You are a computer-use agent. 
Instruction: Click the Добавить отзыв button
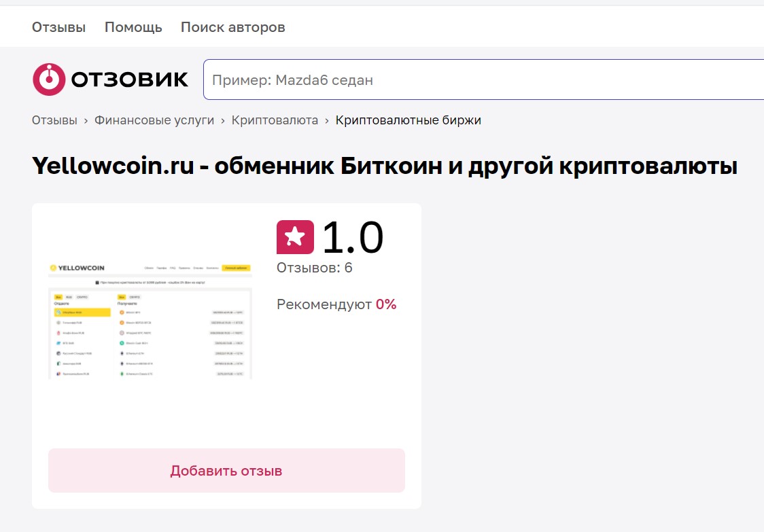[x=226, y=471]
